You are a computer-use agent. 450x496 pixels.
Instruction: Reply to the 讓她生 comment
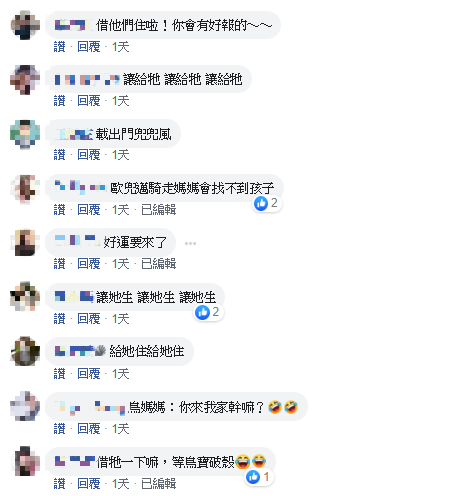click(x=89, y=319)
